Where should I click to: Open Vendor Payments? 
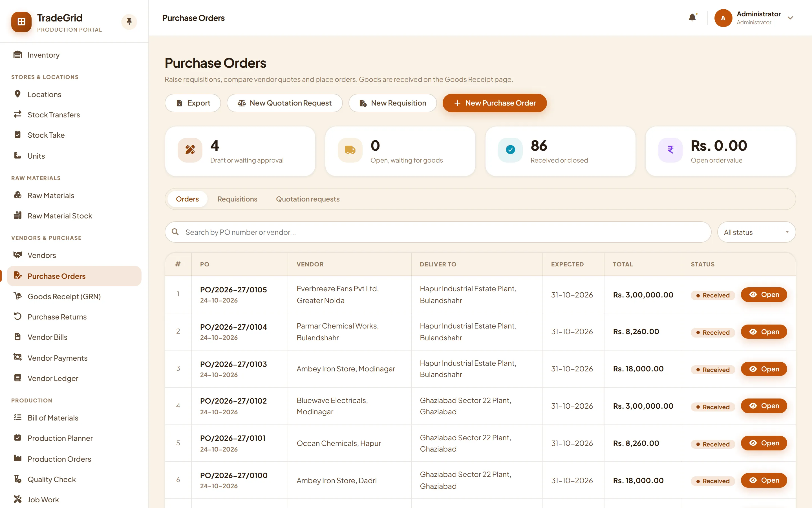pos(74,358)
